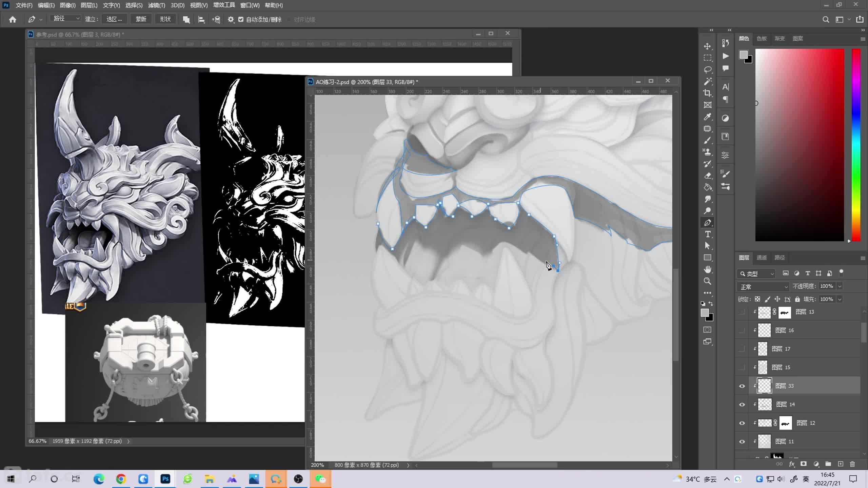Select the Frame tool

707,105
